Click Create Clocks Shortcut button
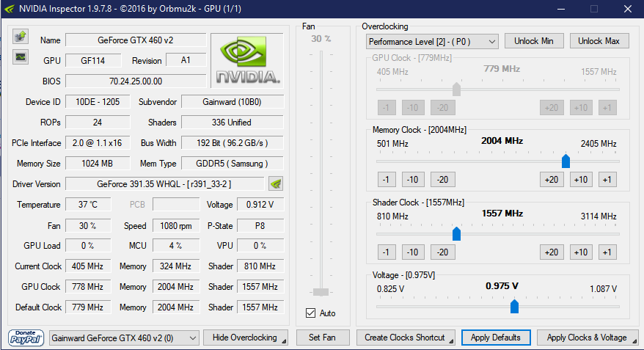This screenshot has width=644, height=350. [406, 338]
